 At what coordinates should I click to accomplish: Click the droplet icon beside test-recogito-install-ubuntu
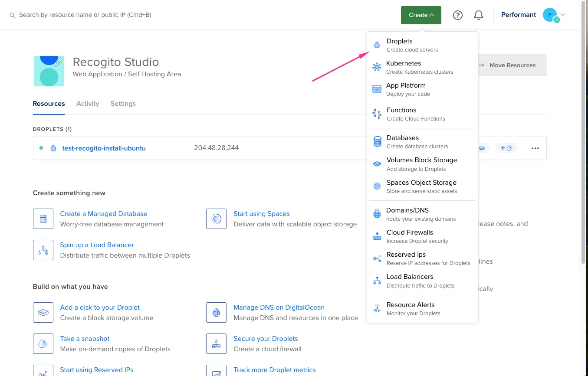[x=53, y=148]
